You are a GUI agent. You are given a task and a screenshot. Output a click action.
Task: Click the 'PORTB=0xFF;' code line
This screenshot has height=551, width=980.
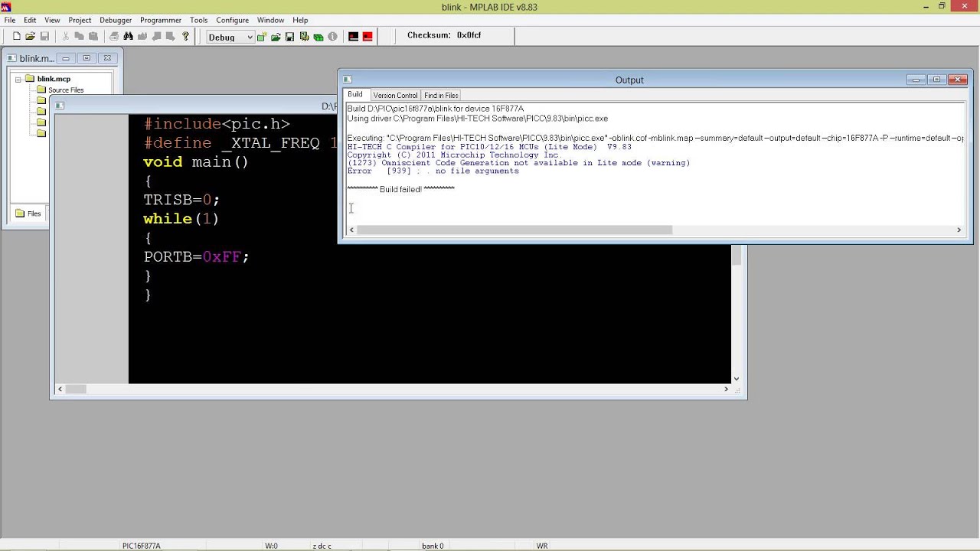(196, 257)
